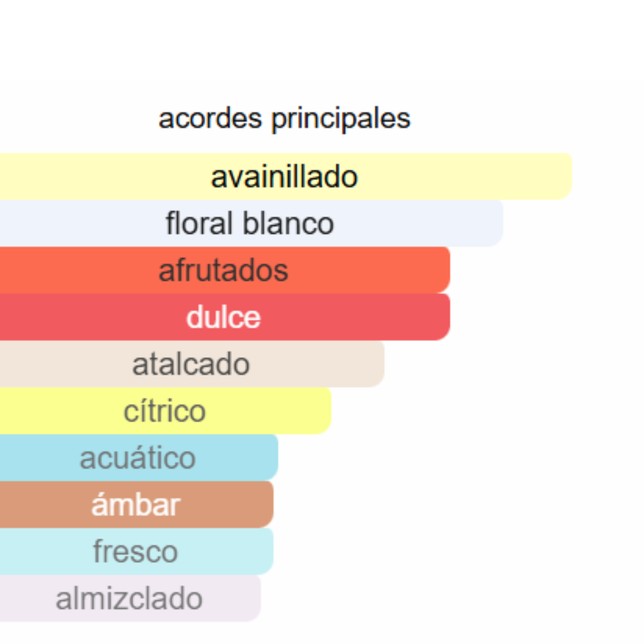Click the ámbar accord bar

135,505
